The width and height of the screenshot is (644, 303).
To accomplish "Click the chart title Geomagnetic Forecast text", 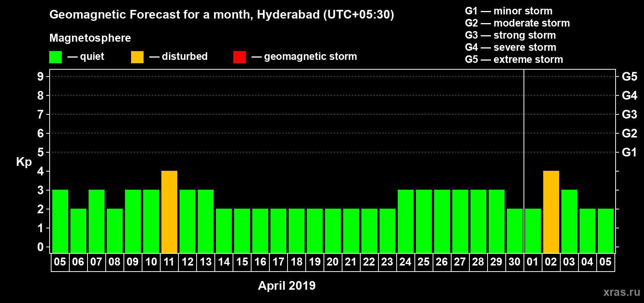I will [222, 14].
